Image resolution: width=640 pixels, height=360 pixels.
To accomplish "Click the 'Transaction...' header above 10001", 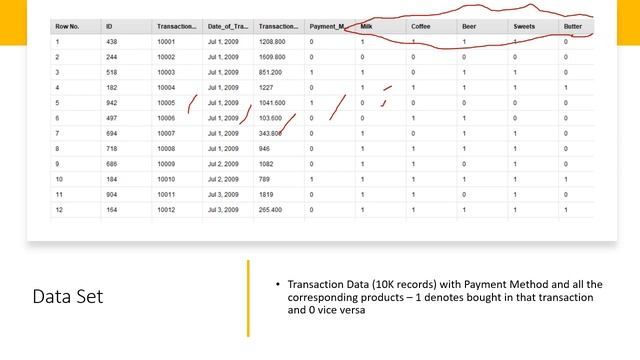I will click(177, 27).
